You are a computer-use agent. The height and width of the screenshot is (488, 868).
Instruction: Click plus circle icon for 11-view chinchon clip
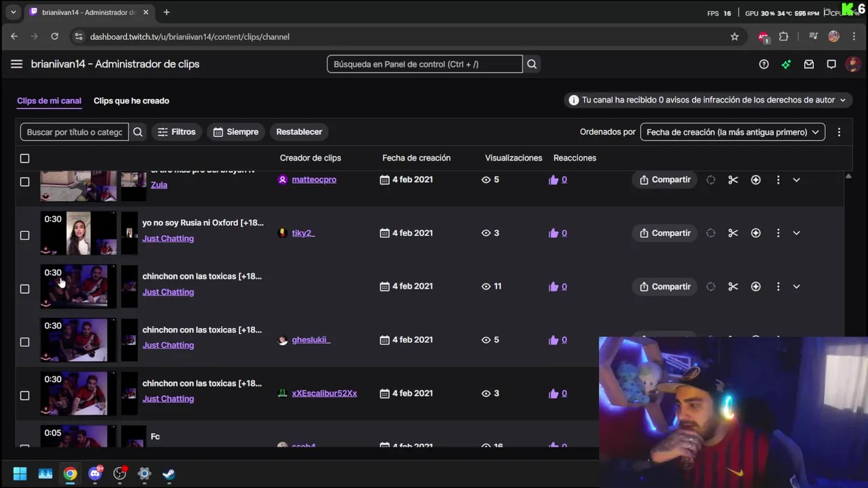(755, 287)
